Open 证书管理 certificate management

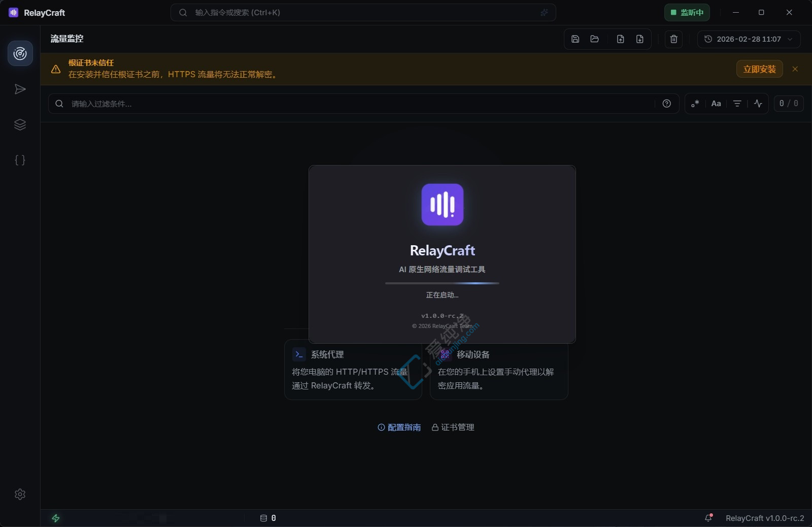[x=453, y=427]
